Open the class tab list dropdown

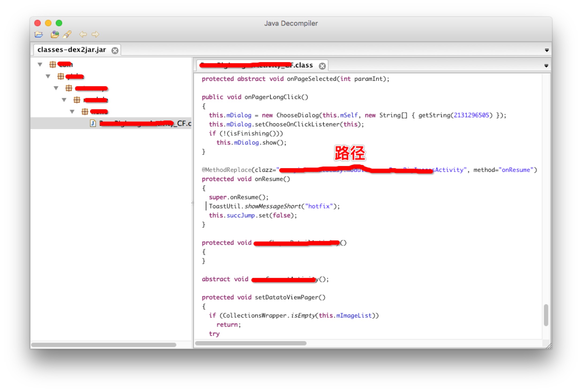click(546, 66)
